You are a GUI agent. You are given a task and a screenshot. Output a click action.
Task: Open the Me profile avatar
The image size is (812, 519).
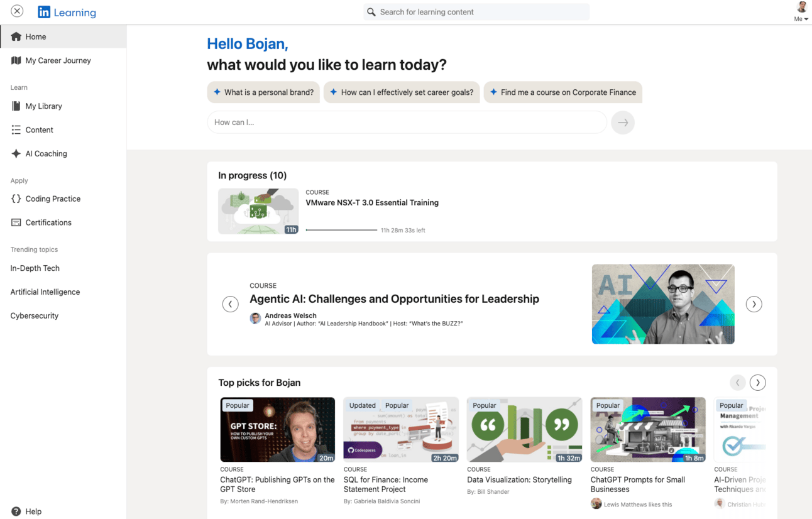802,8
